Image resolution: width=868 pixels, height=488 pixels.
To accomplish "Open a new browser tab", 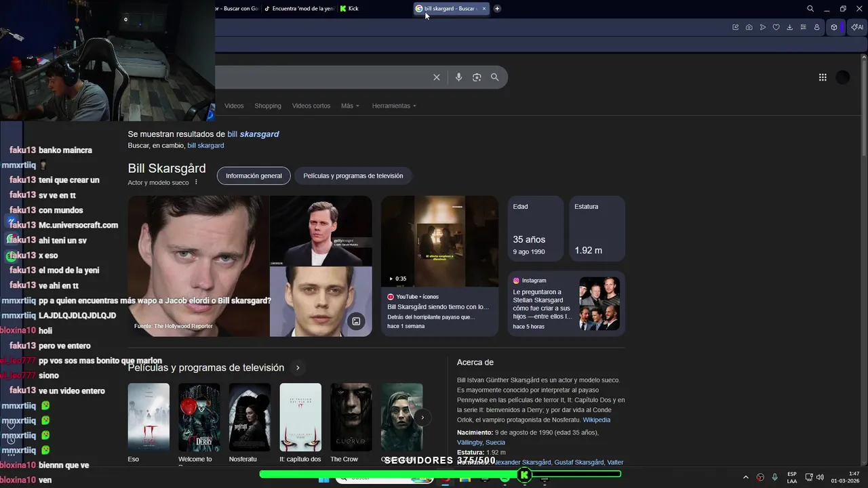I will (497, 9).
